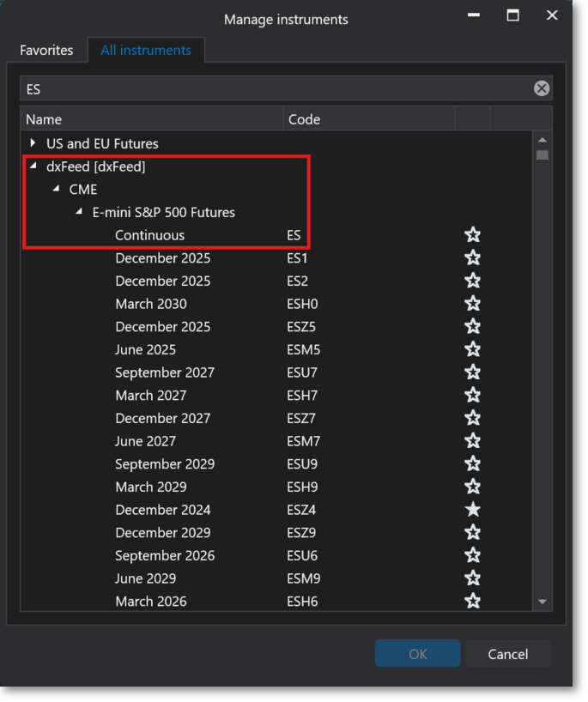588x702 pixels.
Task: Expand the US and EU Futures group
Action: pos(32,143)
